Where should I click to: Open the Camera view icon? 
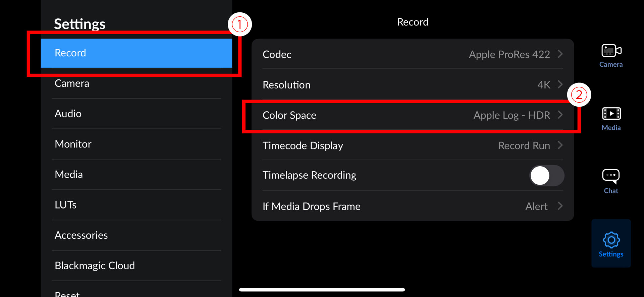[x=611, y=51]
